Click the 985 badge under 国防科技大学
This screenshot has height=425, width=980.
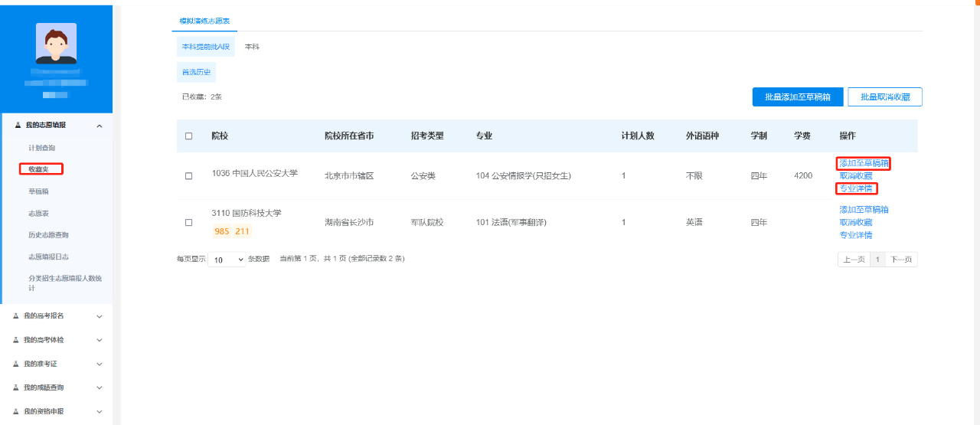pyautogui.click(x=222, y=231)
